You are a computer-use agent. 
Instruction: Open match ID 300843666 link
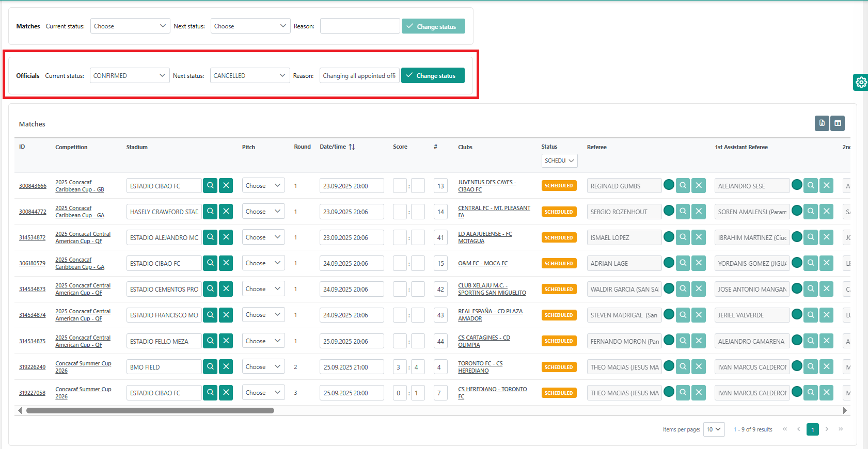[33, 186]
